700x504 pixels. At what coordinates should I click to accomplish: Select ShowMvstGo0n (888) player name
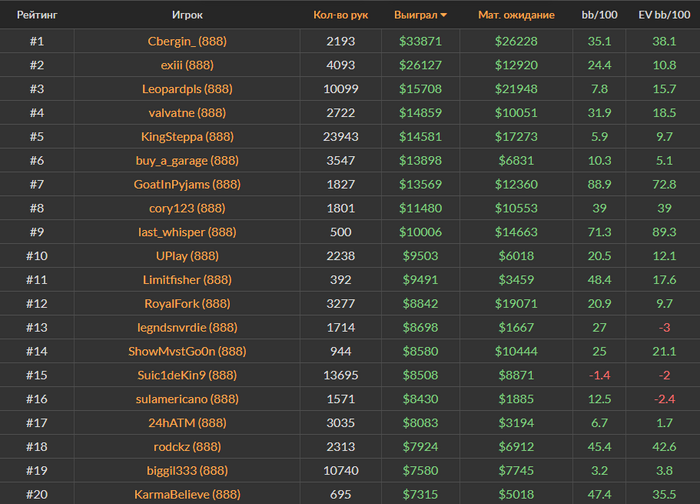[187, 351]
